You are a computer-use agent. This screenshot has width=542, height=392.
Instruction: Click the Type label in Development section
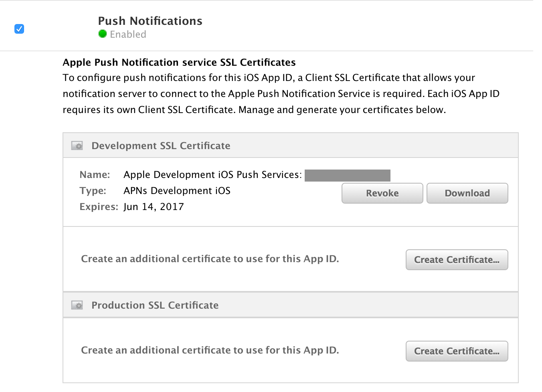point(93,191)
